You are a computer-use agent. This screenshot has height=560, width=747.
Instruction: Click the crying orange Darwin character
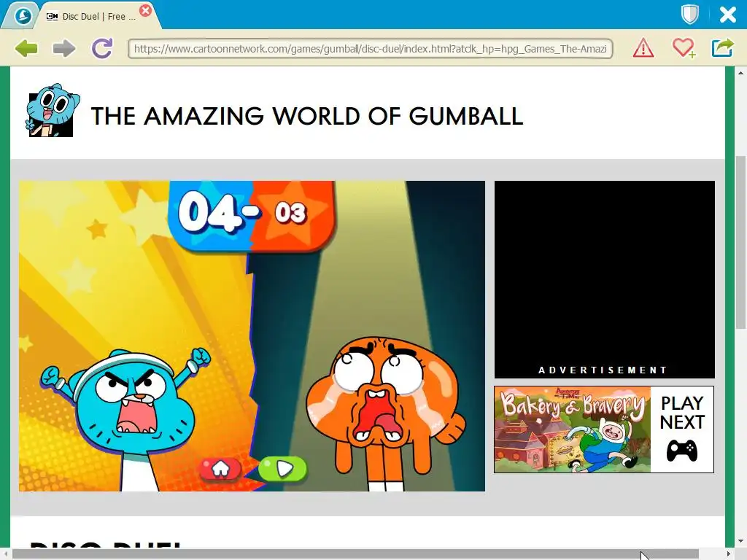point(385,413)
